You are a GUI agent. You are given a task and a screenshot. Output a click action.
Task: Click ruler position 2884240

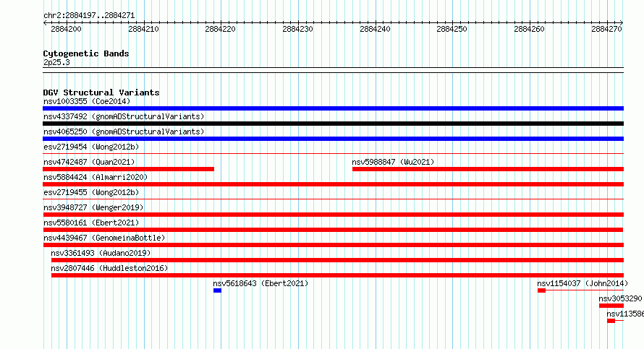coord(375,29)
